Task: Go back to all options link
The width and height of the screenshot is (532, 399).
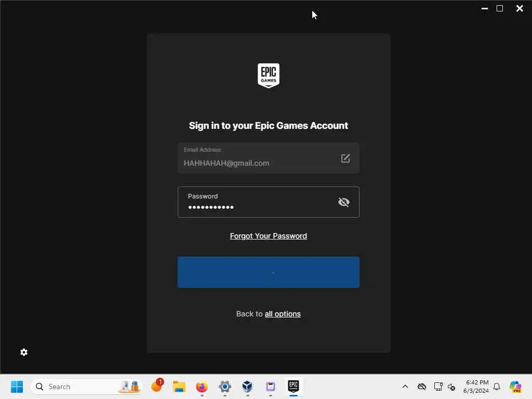Action: tap(283, 314)
